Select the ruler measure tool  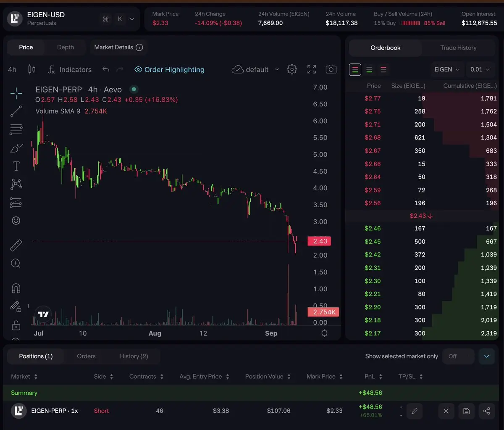click(16, 245)
